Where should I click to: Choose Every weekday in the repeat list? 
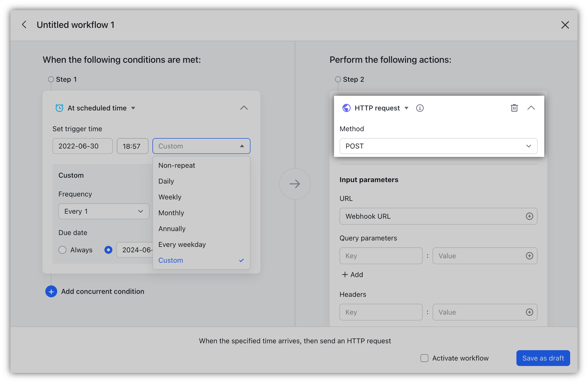click(182, 244)
